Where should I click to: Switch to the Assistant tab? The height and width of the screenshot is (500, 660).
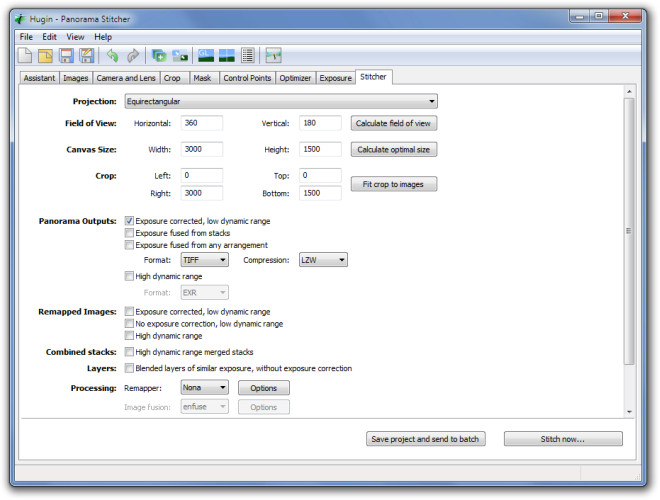click(39, 78)
